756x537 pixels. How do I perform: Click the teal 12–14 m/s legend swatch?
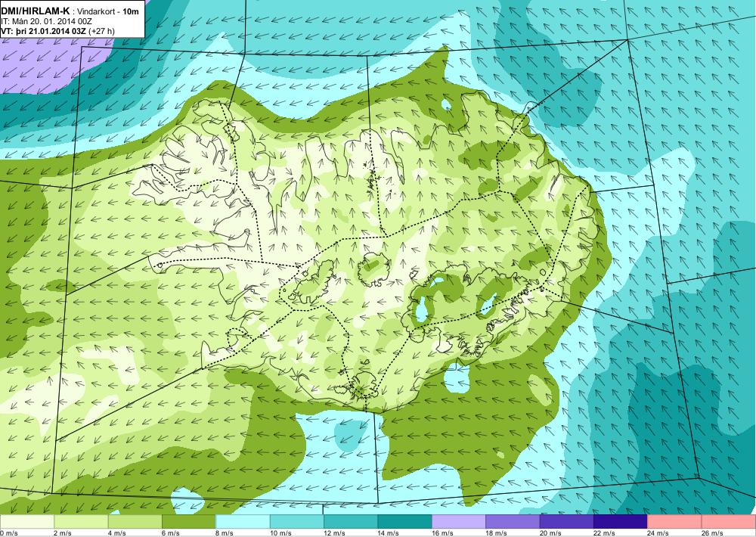pos(351,522)
